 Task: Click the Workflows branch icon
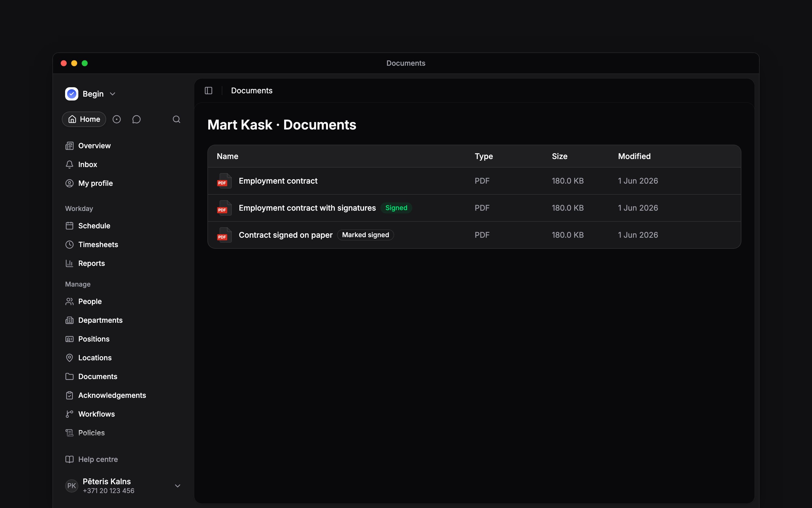pyautogui.click(x=70, y=414)
